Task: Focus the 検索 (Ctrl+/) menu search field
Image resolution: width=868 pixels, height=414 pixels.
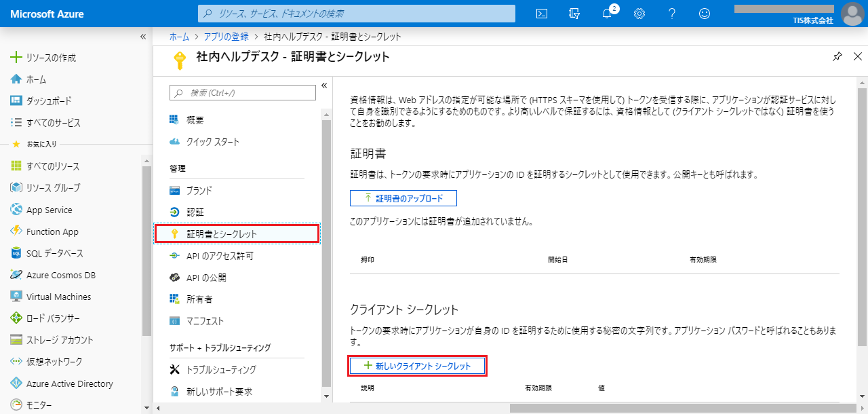Action: (x=243, y=92)
